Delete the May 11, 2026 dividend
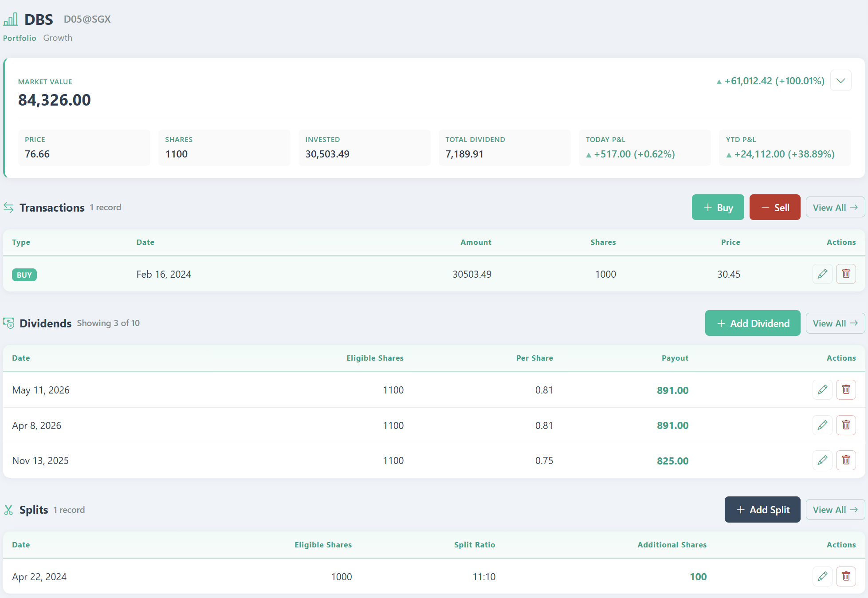 [846, 390]
